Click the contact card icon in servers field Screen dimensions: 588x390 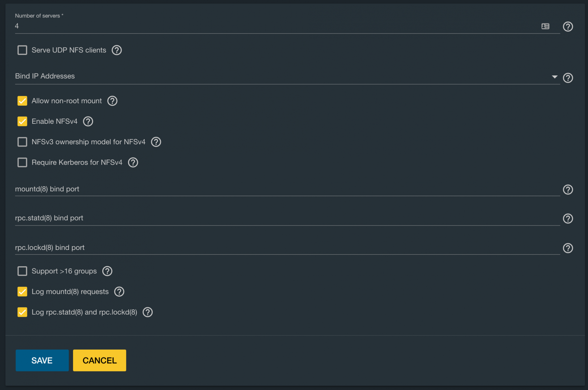point(545,26)
